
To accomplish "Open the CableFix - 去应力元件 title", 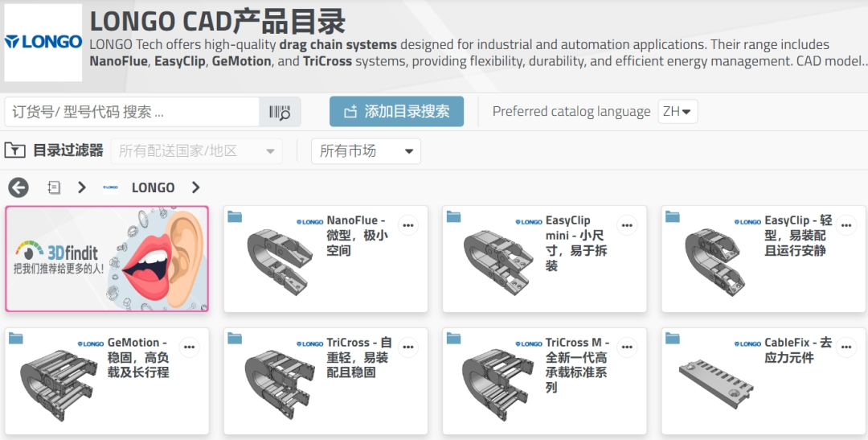I will [x=798, y=350].
